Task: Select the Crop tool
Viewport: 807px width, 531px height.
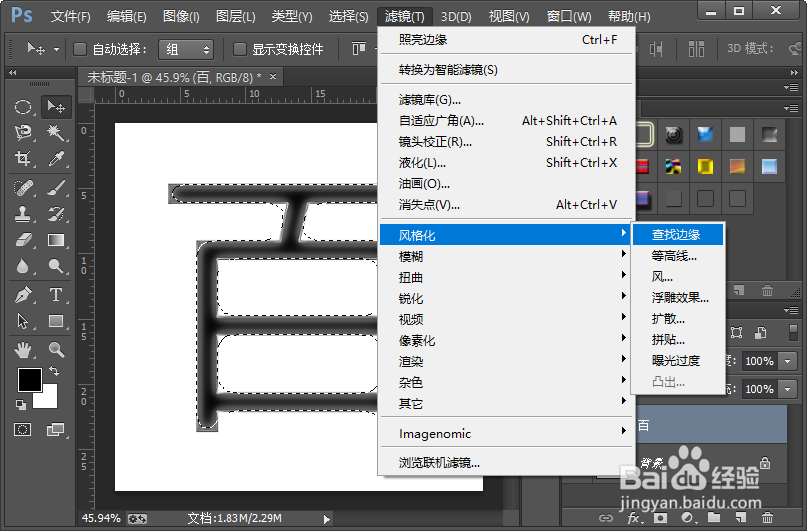Action: click(23, 158)
